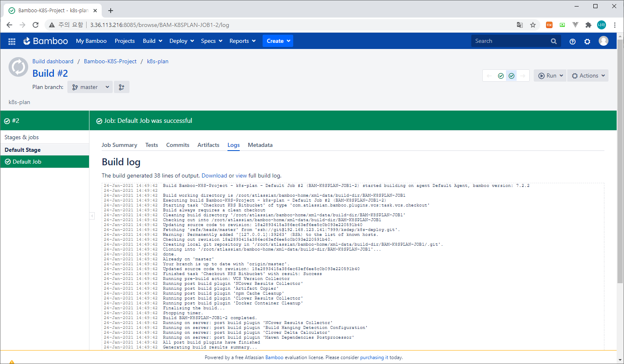Reload the page with the refresh icon
The width and height of the screenshot is (624, 364).
pyautogui.click(x=36, y=25)
